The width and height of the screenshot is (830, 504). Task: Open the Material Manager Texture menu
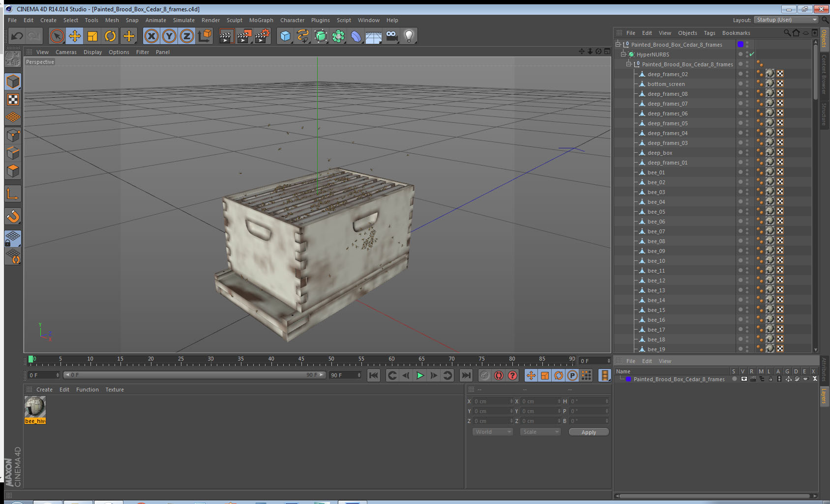(x=114, y=390)
